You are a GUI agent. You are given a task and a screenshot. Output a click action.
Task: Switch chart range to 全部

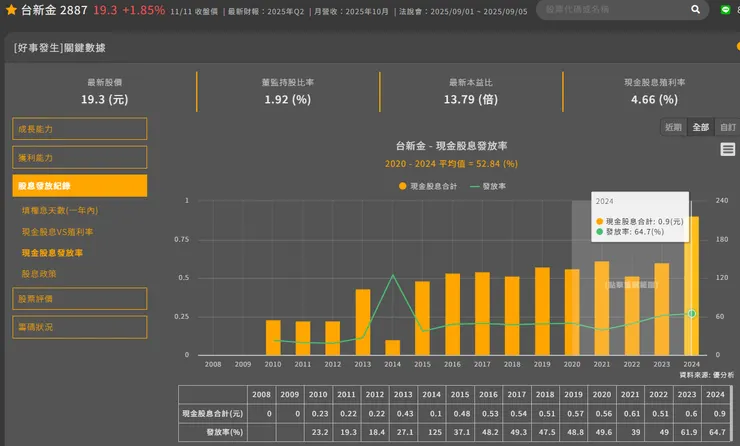(x=701, y=127)
